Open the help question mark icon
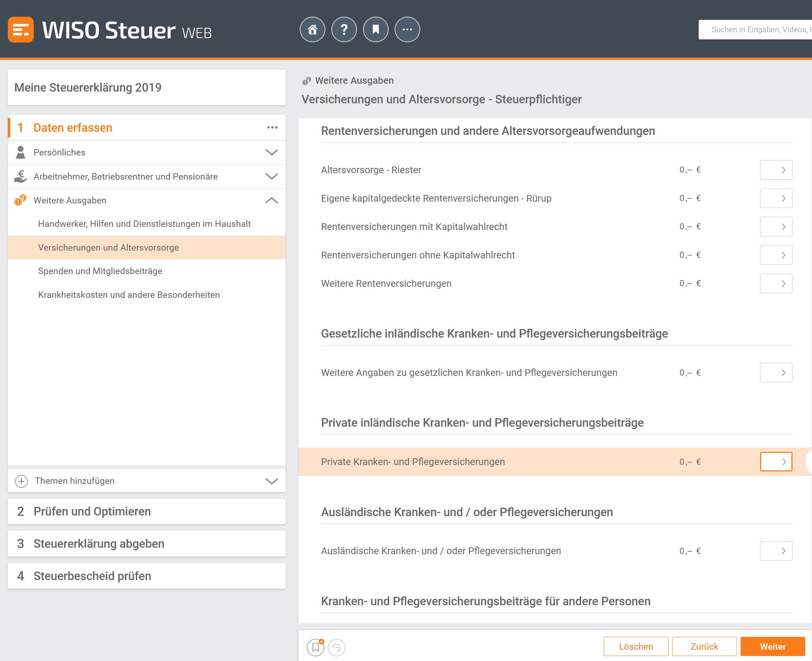This screenshot has width=812, height=661. pos(344,30)
